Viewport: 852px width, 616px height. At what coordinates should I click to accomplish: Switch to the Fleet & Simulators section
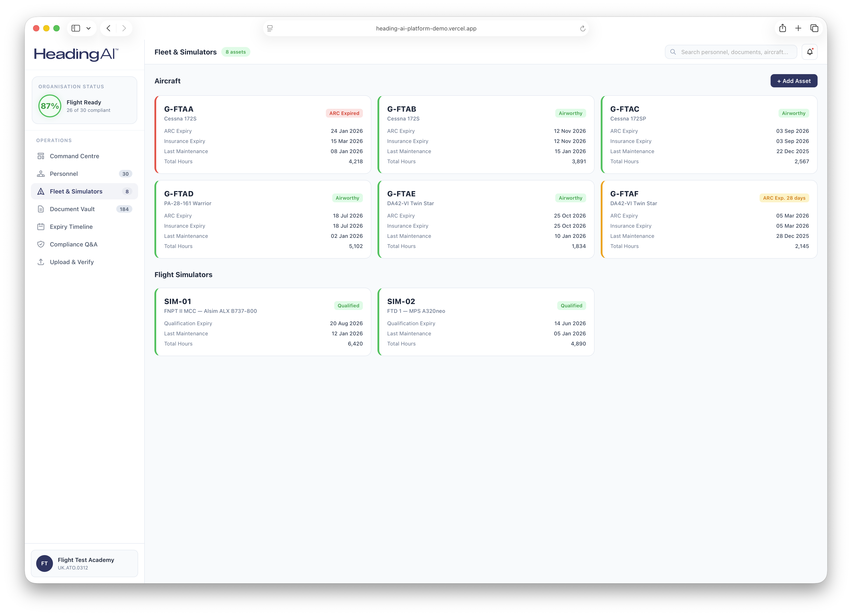pyautogui.click(x=77, y=191)
